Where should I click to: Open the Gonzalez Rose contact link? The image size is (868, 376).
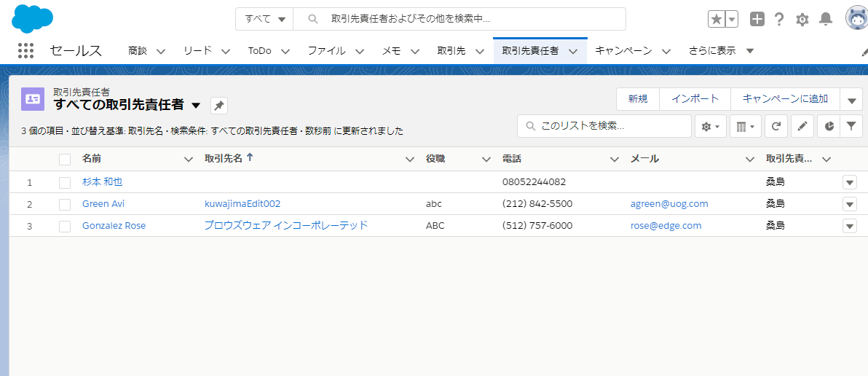(x=114, y=226)
